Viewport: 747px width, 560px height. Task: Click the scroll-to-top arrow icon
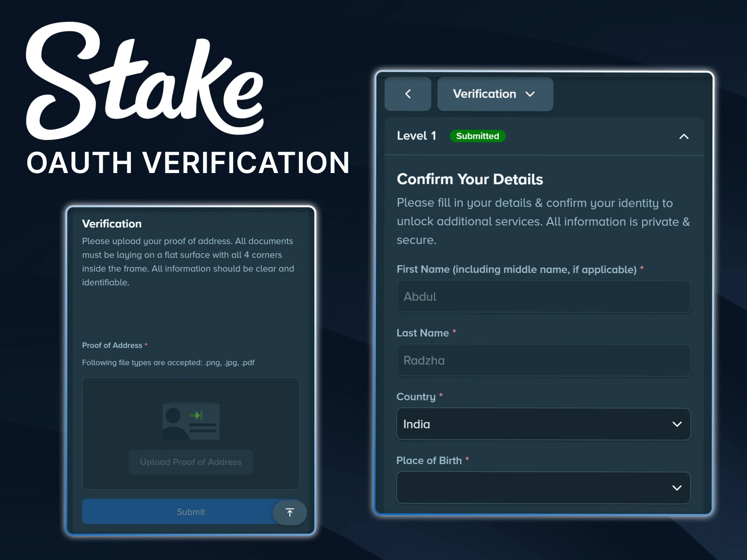[289, 513]
